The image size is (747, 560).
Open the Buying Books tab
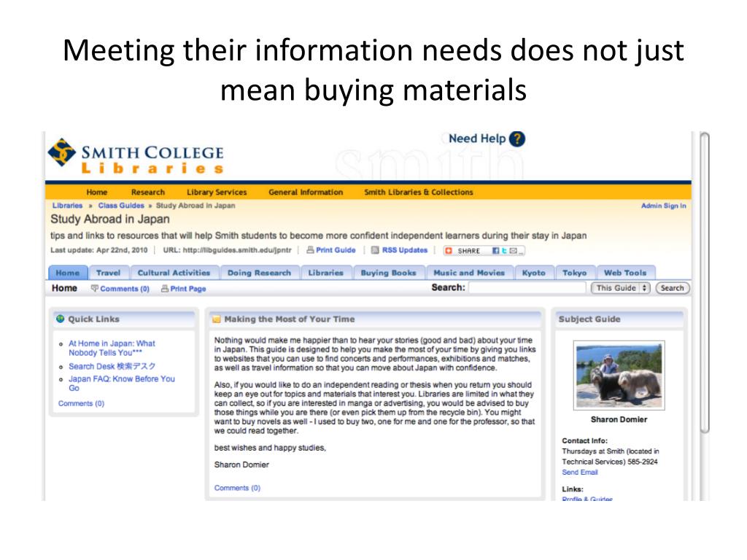[388, 273]
